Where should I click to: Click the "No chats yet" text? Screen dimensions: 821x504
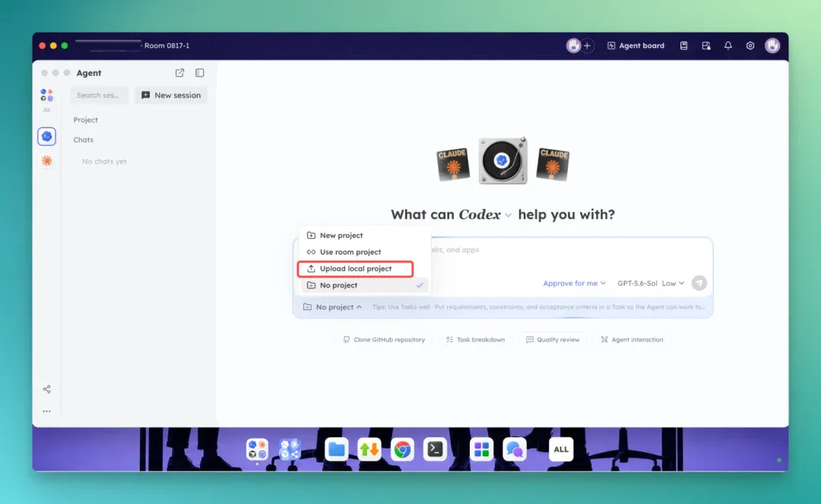pos(104,161)
